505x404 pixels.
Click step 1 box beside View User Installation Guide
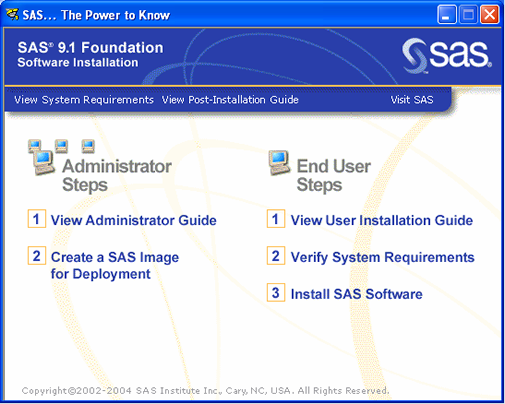tap(276, 219)
